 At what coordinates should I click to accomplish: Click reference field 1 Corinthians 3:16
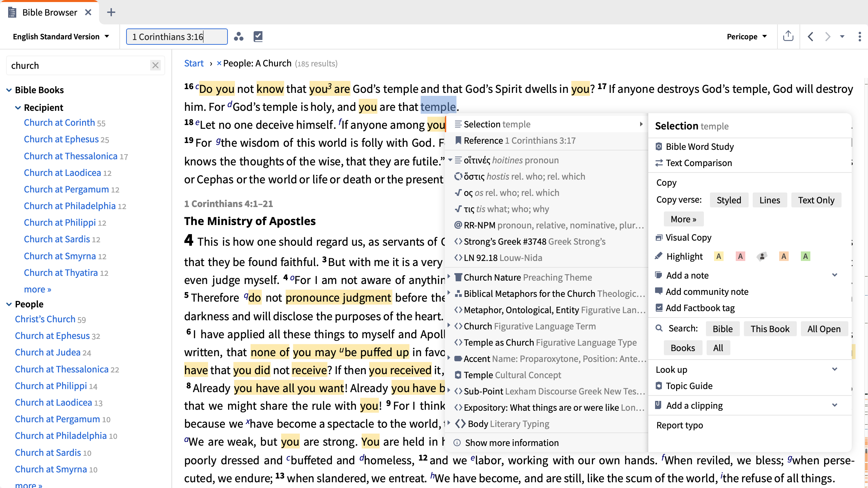coord(177,37)
